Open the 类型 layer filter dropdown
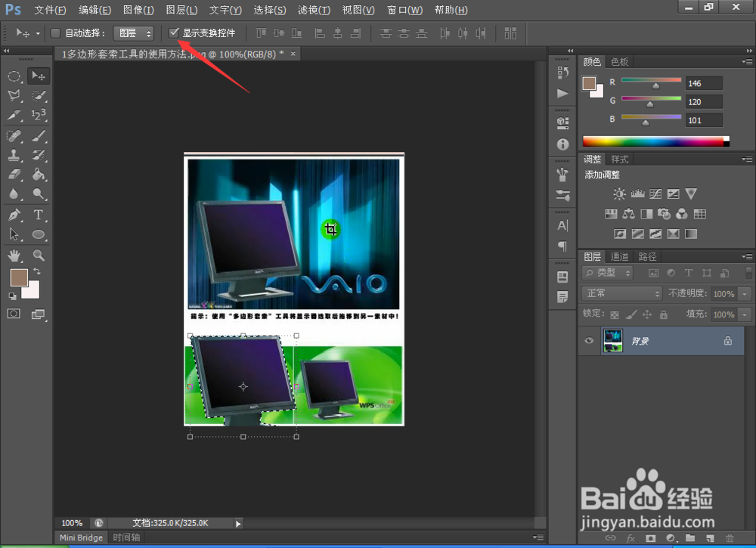Screen dimensions: 756x548 607,273
